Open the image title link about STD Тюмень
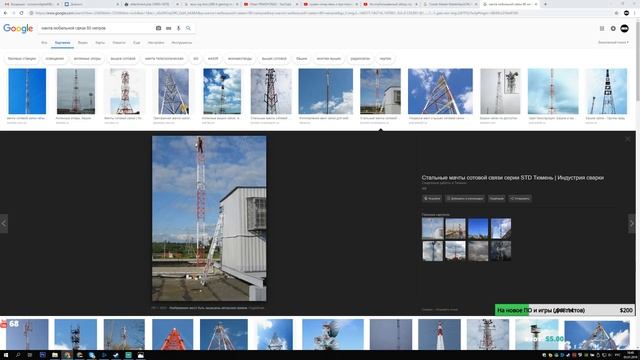The image size is (640, 360). click(x=513, y=178)
